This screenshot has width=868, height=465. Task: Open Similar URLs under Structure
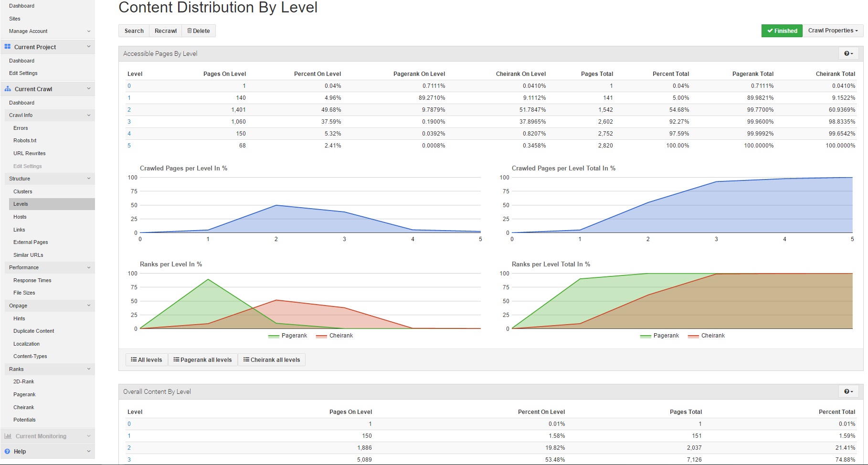coord(28,255)
